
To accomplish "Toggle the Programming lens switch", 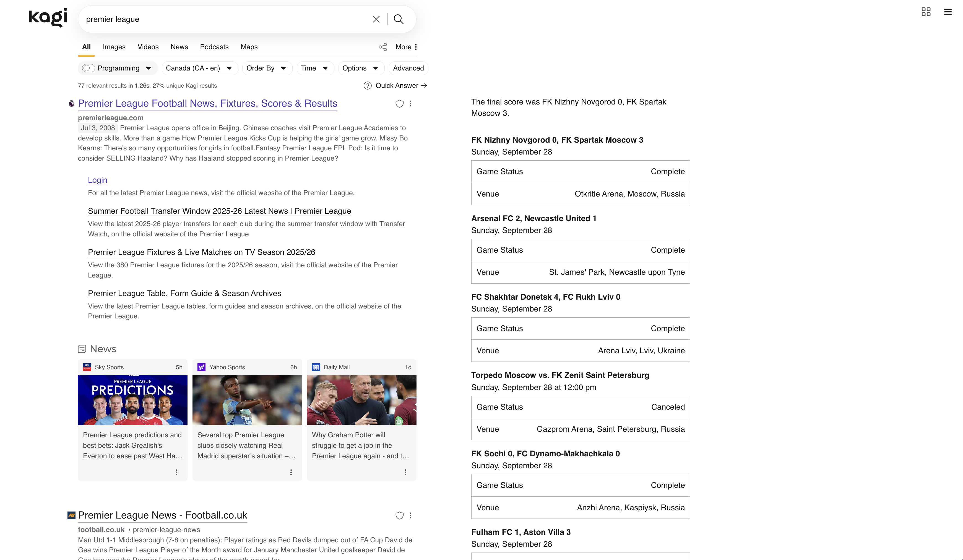I will click(88, 68).
